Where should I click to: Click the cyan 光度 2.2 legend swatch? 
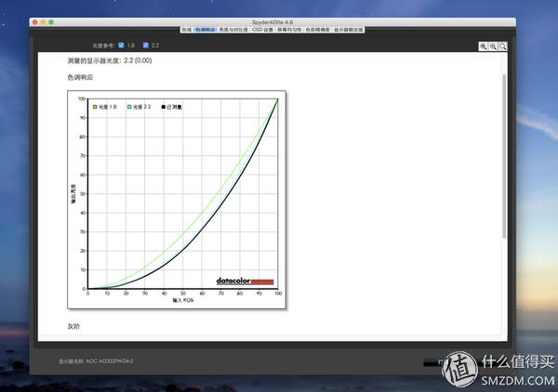tap(128, 107)
